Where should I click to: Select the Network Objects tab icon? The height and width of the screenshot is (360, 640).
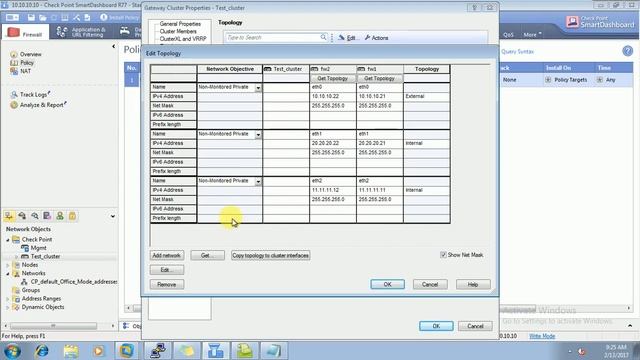pyautogui.click(x=9, y=216)
